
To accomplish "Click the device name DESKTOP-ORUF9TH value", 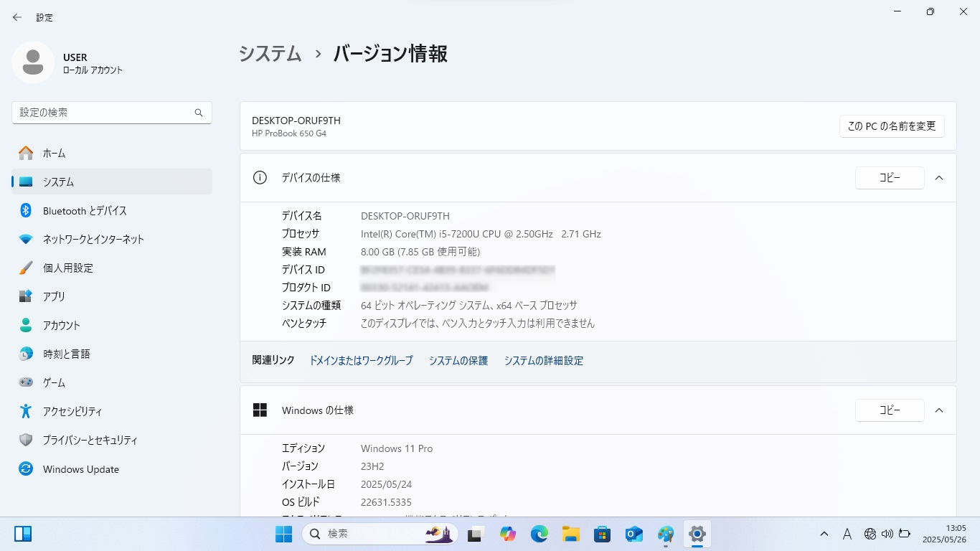I will coord(405,216).
